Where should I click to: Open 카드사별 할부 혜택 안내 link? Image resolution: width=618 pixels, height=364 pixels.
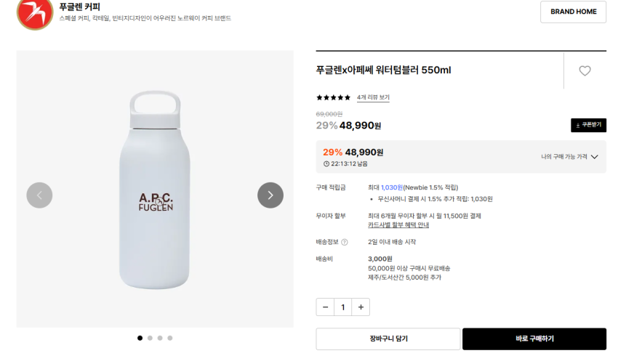point(398,225)
